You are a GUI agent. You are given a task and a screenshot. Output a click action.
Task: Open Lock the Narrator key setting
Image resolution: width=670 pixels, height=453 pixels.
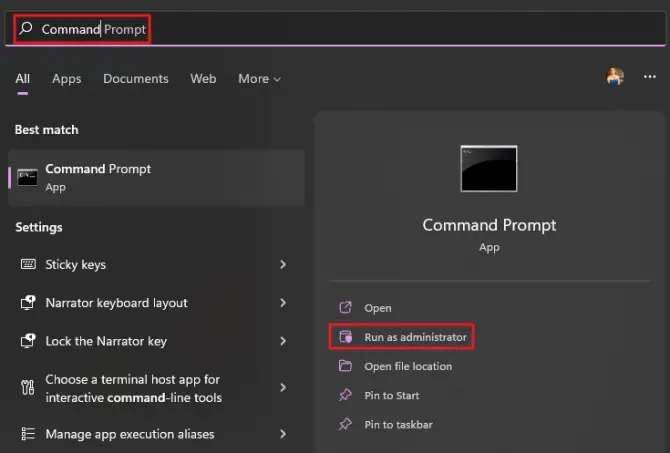click(x=156, y=341)
